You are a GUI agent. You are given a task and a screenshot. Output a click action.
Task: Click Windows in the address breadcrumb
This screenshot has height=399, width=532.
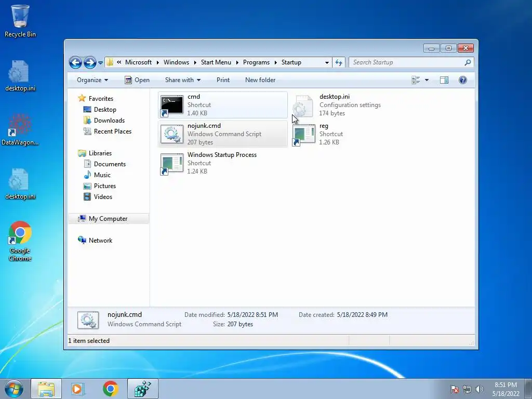tap(176, 62)
